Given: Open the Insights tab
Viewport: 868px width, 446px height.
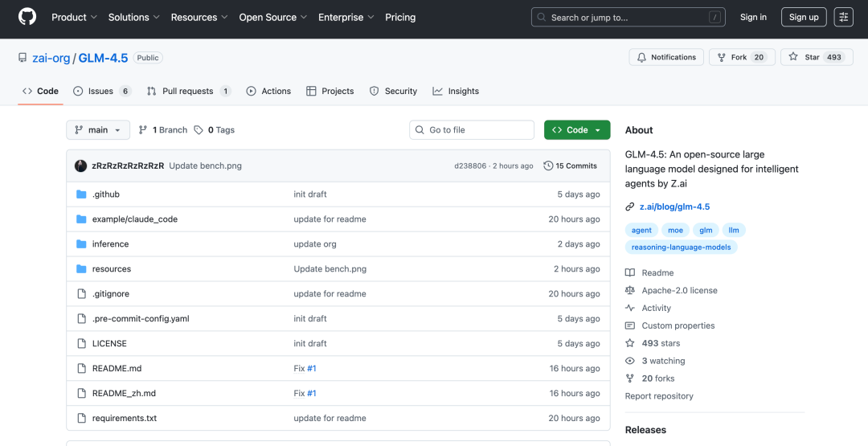Looking at the screenshot, I should pos(456,91).
